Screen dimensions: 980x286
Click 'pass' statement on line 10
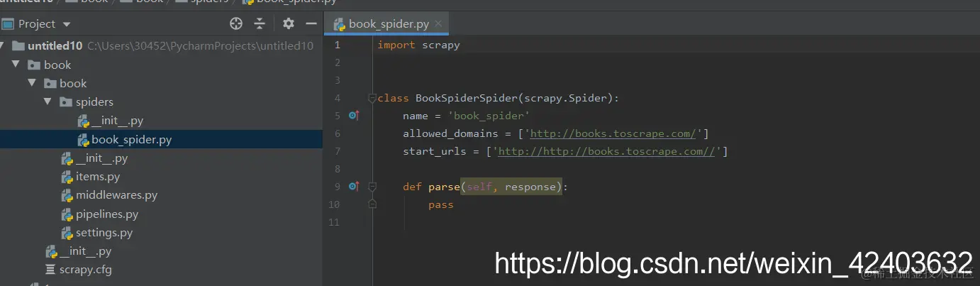coord(440,204)
